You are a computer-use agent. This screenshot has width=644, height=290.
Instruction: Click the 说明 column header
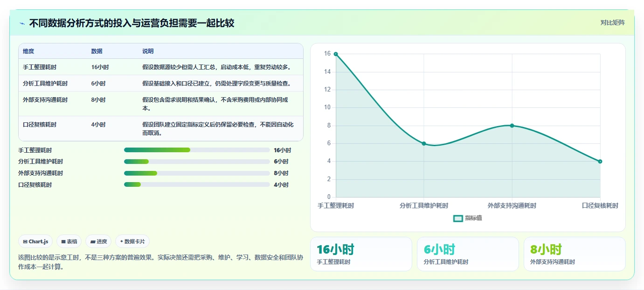[x=148, y=51]
